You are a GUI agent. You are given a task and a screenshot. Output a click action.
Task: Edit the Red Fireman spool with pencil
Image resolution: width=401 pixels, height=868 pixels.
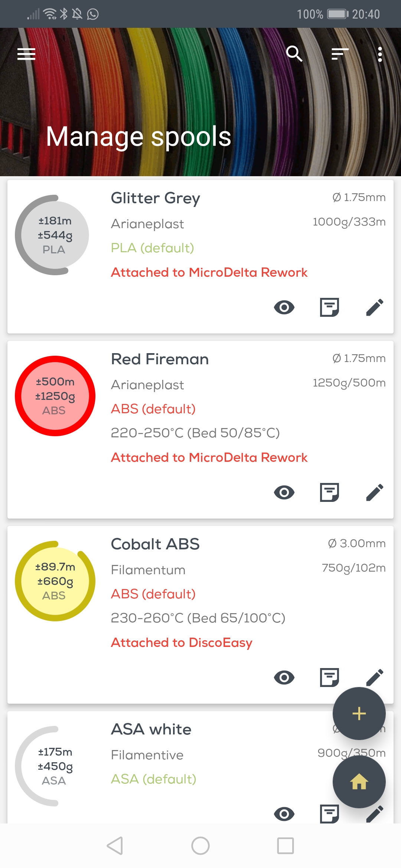[x=375, y=493]
